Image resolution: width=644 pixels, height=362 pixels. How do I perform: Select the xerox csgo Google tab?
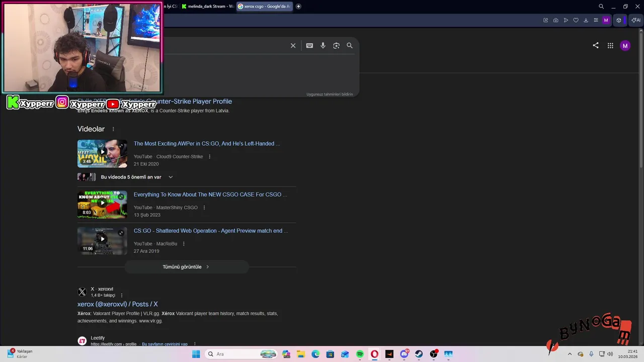coord(264,7)
